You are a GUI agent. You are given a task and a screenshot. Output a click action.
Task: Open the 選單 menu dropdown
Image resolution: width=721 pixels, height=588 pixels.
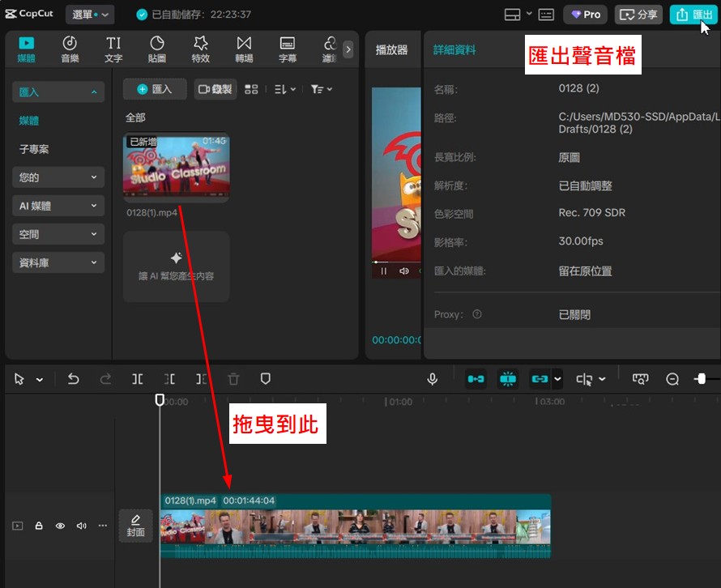(90, 15)
